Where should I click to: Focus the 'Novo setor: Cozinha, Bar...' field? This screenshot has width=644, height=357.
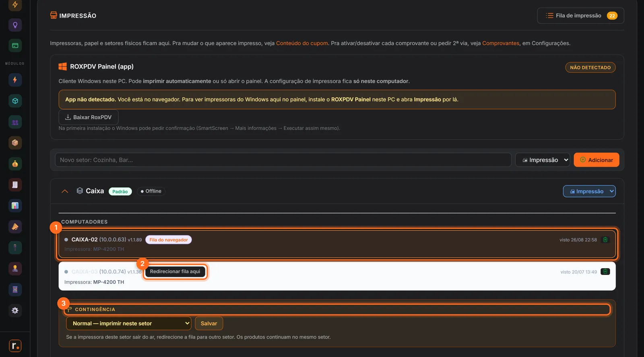point(283,160)
